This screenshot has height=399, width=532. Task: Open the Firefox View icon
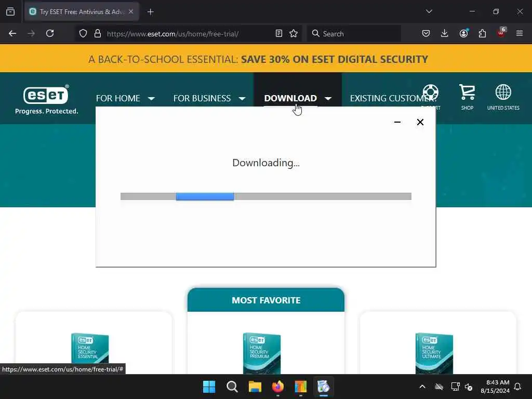(x=10, y=12)
